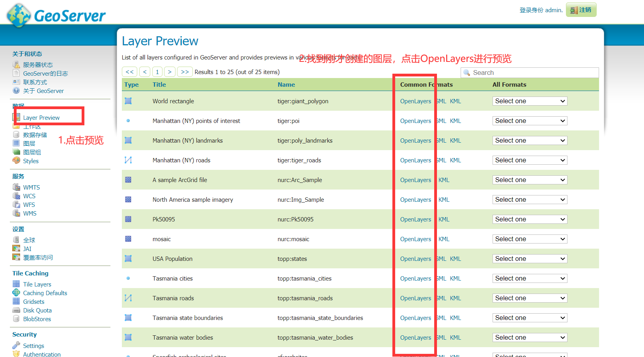The image size is (644, 357).
Task: Click the Tile Layers icon
Action: pyautogui.click(x=16, y=284)
